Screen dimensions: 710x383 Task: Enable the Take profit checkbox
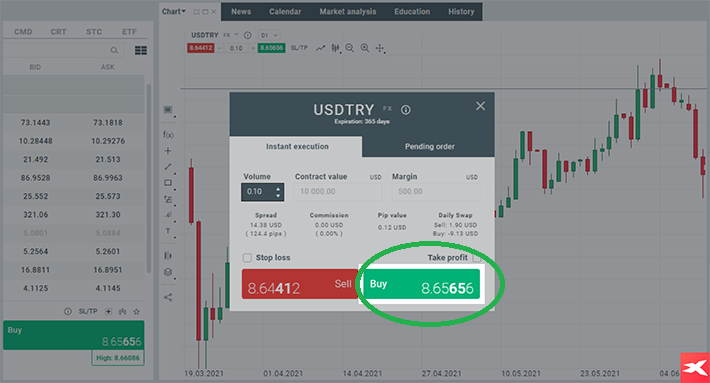[x=476, y=258]
